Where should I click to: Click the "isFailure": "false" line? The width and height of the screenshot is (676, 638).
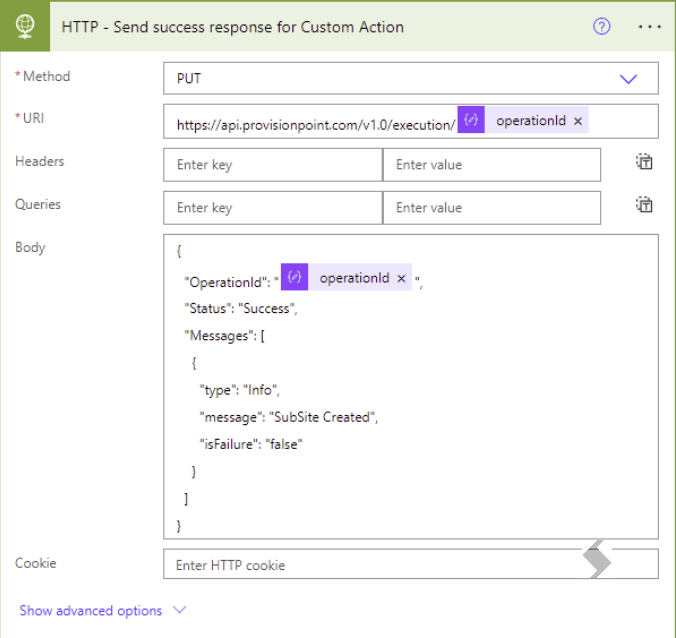(251, 444)
